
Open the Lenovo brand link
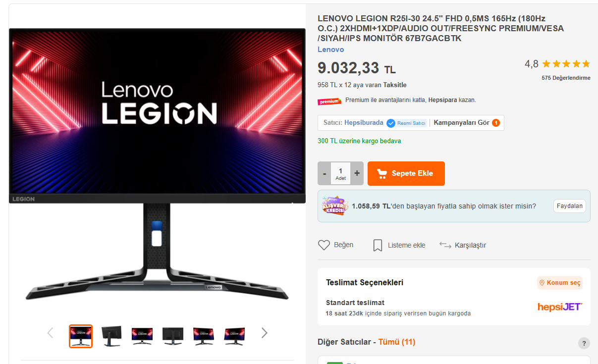click(330, 50)
